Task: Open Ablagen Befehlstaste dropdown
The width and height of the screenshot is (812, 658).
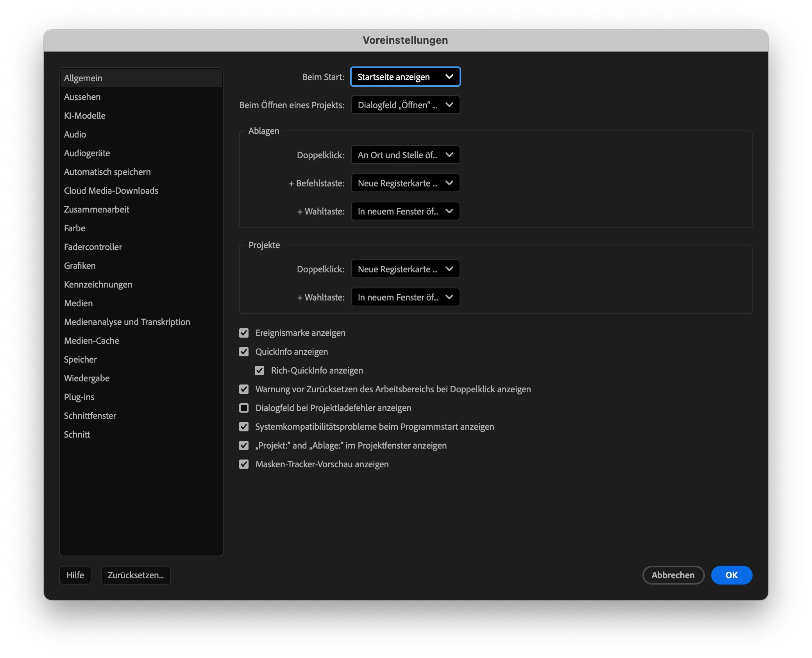Action: (x=405, y=183)
